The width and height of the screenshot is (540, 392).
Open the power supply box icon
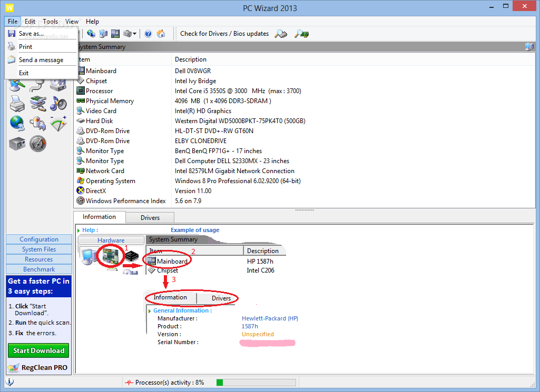click(17, 144)
